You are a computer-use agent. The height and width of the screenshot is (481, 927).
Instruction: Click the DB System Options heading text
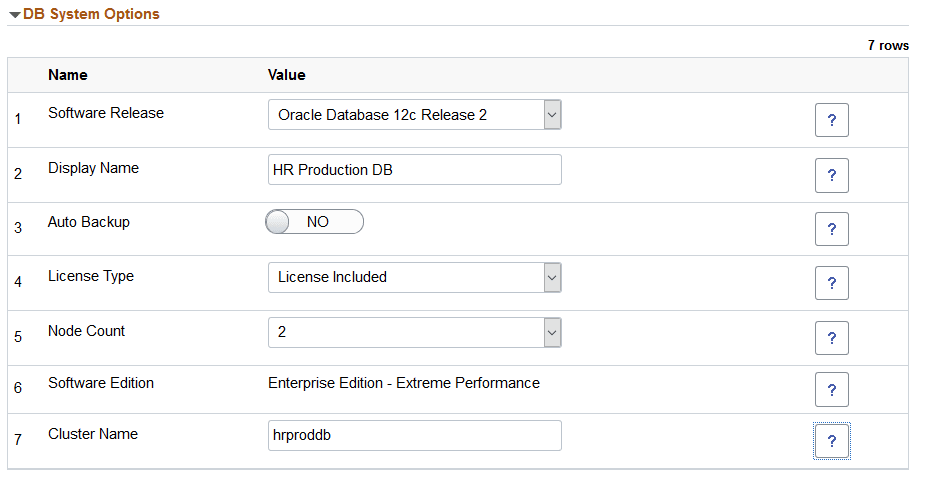click(x=91, y=14)
